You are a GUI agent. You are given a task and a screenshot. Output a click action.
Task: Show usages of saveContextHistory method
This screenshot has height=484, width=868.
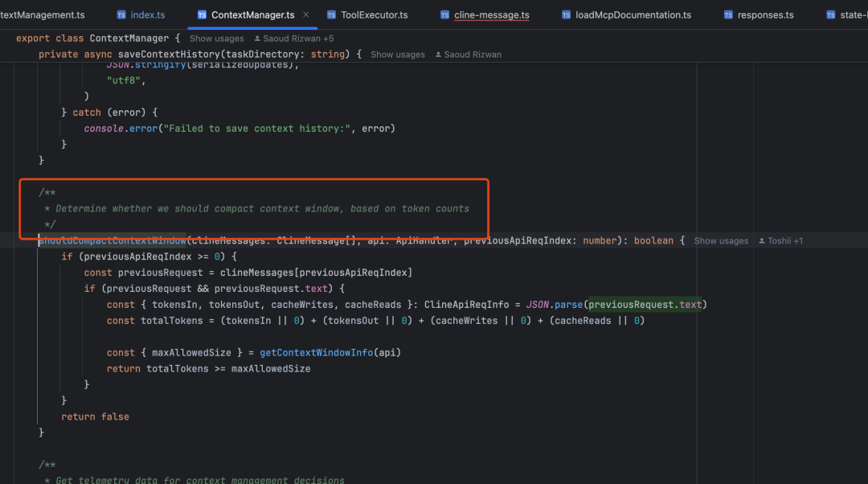click(398, 55)
